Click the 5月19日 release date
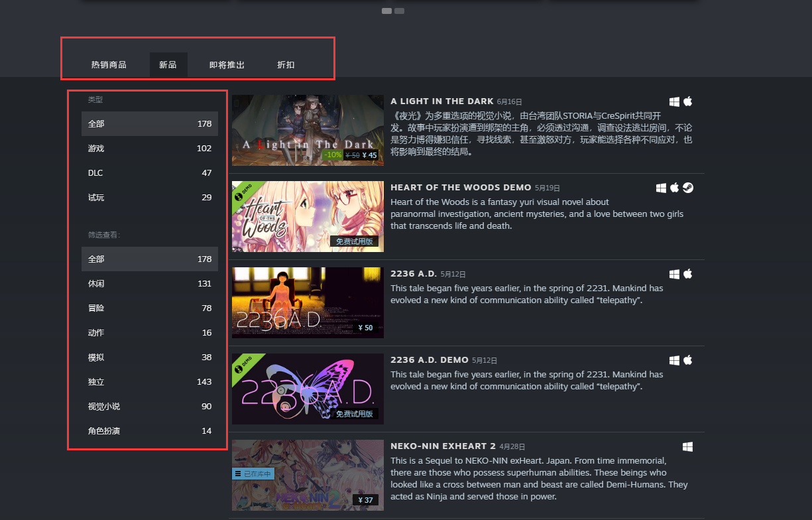This screenshot has height=520, width=812. (548, 188)
